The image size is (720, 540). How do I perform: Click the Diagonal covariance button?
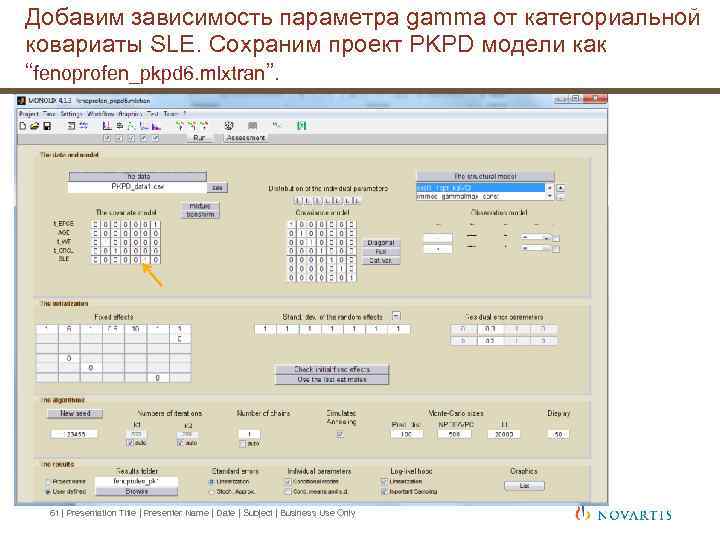click(381, 243)
